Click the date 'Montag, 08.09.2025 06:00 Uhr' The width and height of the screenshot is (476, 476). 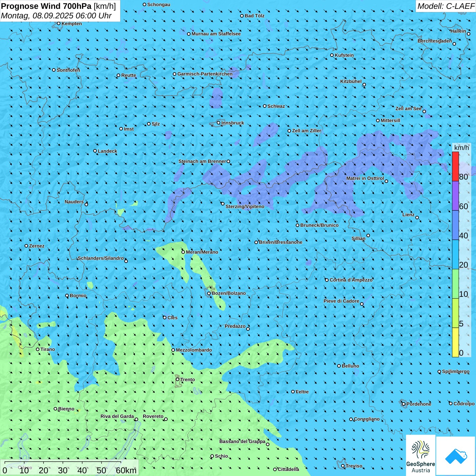(56, 16)
